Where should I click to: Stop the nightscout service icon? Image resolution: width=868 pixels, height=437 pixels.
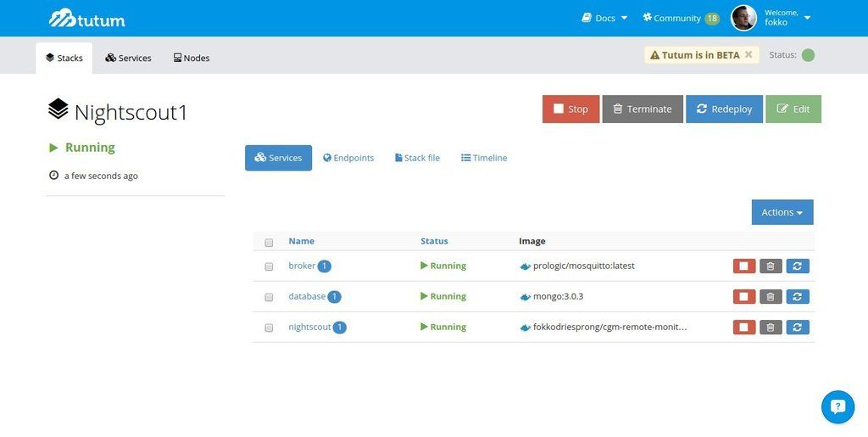point(744,327)
